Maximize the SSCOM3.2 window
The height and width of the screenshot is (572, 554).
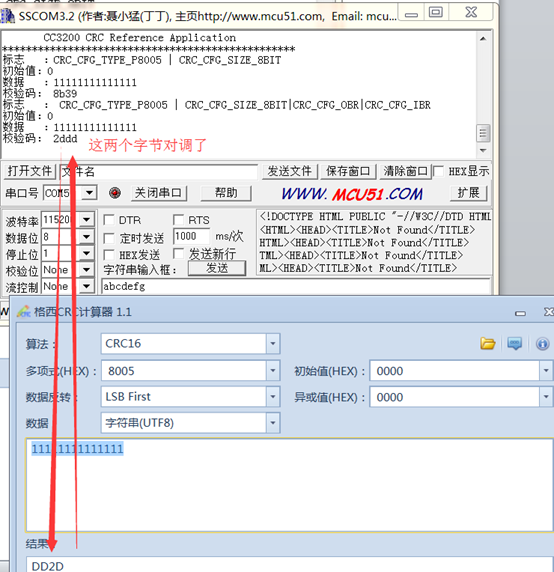click(436, 13)
